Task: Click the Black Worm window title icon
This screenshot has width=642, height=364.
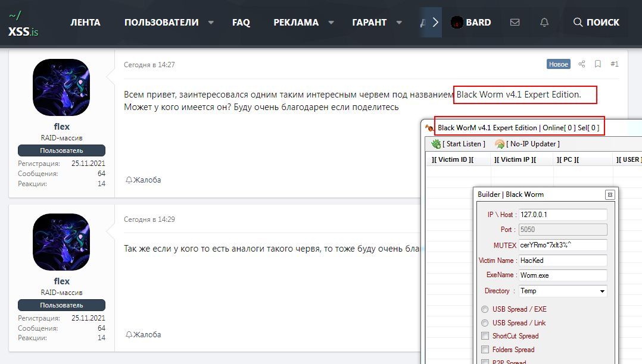Action: pyautogui.click(x=429, y=128)
